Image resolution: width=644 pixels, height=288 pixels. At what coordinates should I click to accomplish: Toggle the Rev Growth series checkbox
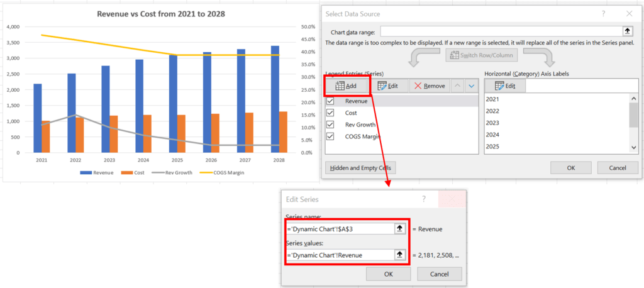point(331,125)
